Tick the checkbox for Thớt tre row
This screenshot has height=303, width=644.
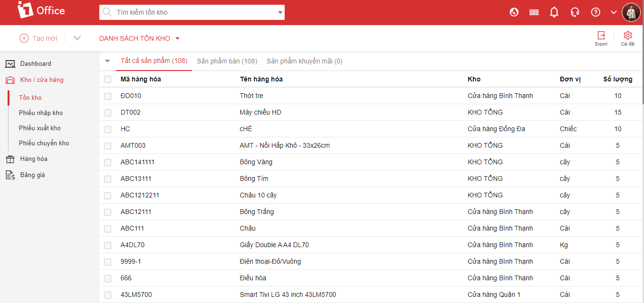click(x=108, y=96)
